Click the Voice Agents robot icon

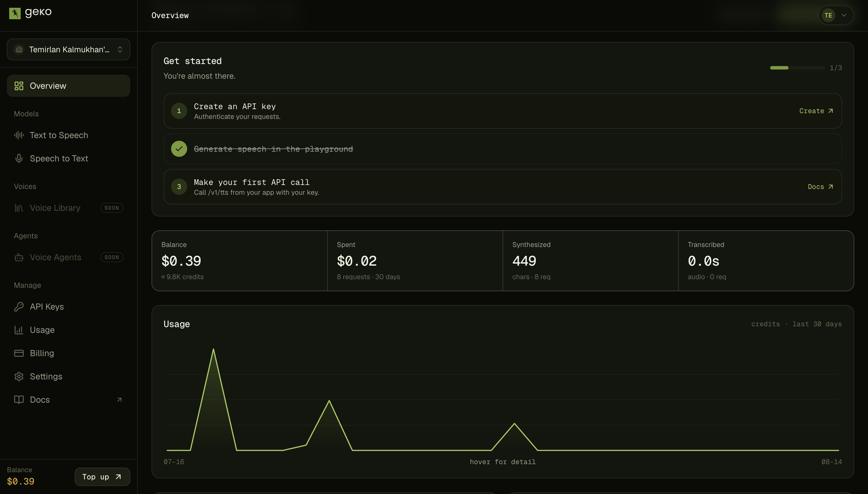tap(19, 257)
